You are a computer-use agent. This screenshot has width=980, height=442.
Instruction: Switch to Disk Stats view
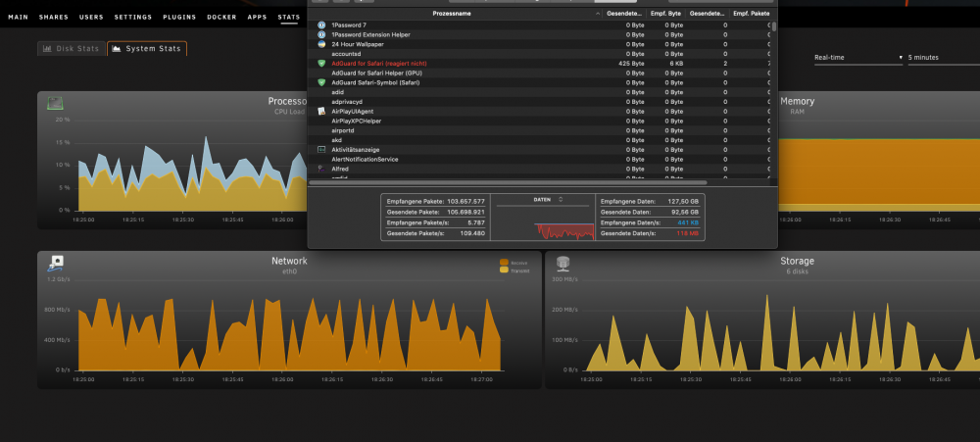pos(72,48)
